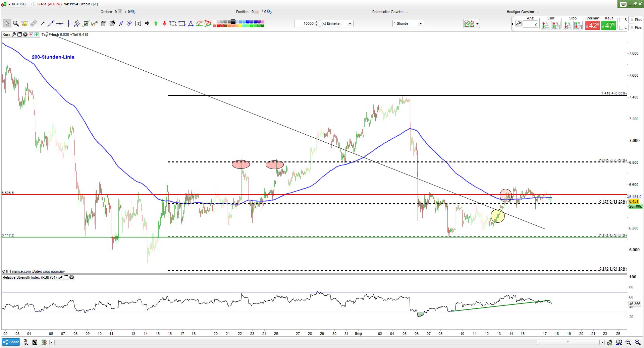
Task: Select the ellipse drawing tool
Action: point(173,23)
